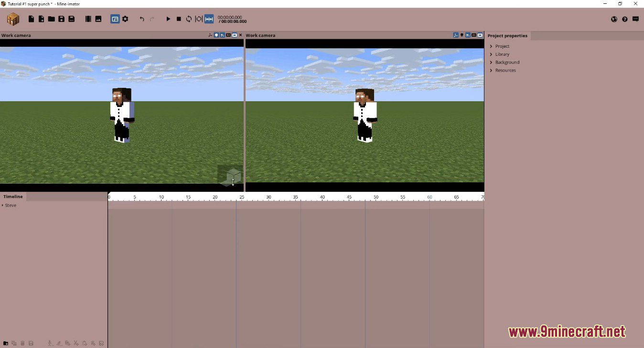Click the greyed redo arrow
644x348 pixels.
click(x=152, y=19)
